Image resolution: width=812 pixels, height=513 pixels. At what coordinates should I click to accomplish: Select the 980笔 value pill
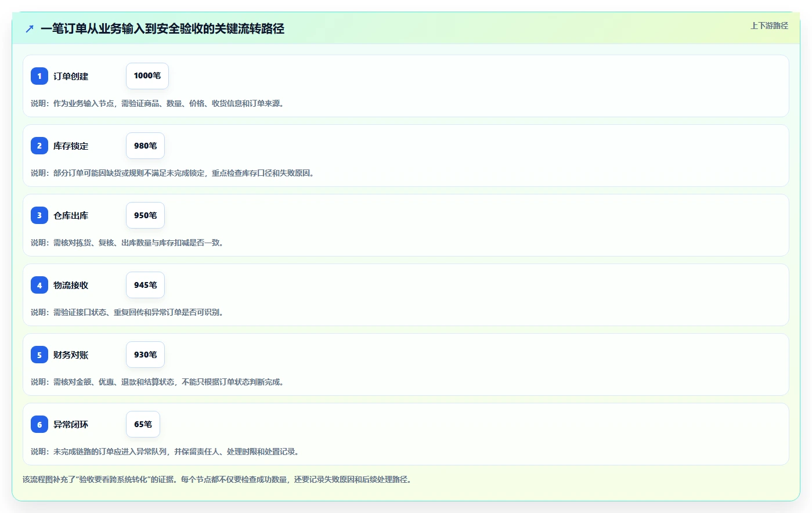pos(145,146)
